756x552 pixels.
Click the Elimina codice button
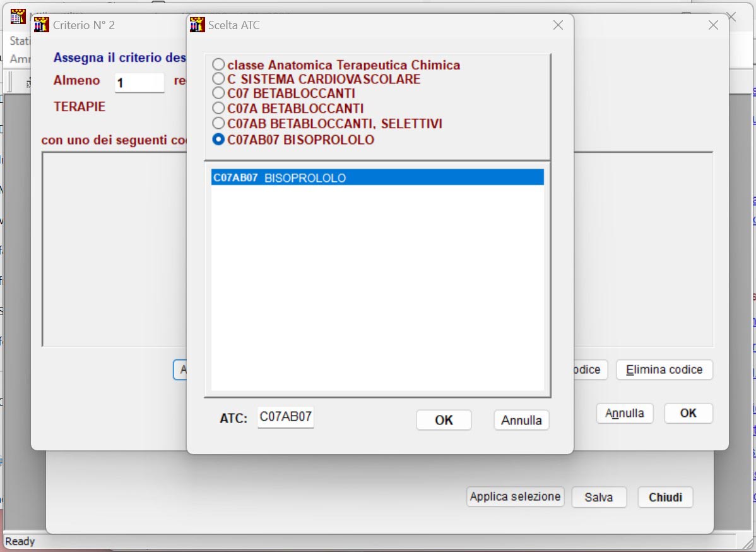(664, 369)
